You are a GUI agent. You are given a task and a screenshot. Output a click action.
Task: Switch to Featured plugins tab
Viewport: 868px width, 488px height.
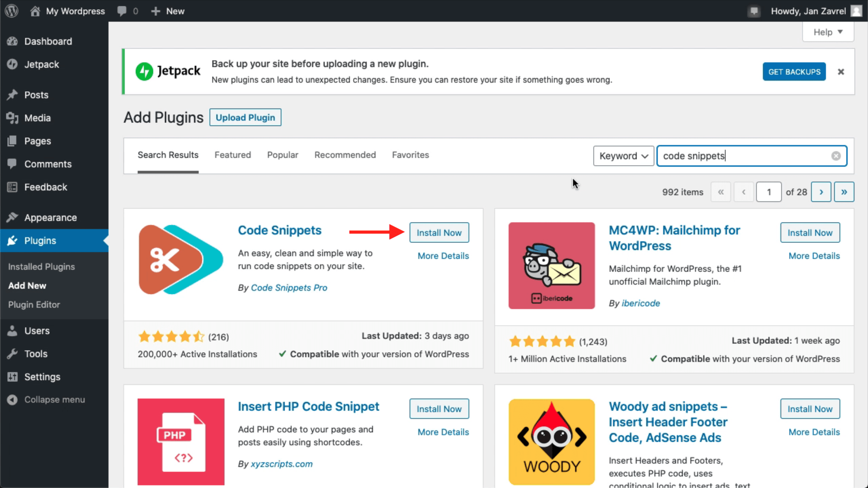[x=232, y=155]
